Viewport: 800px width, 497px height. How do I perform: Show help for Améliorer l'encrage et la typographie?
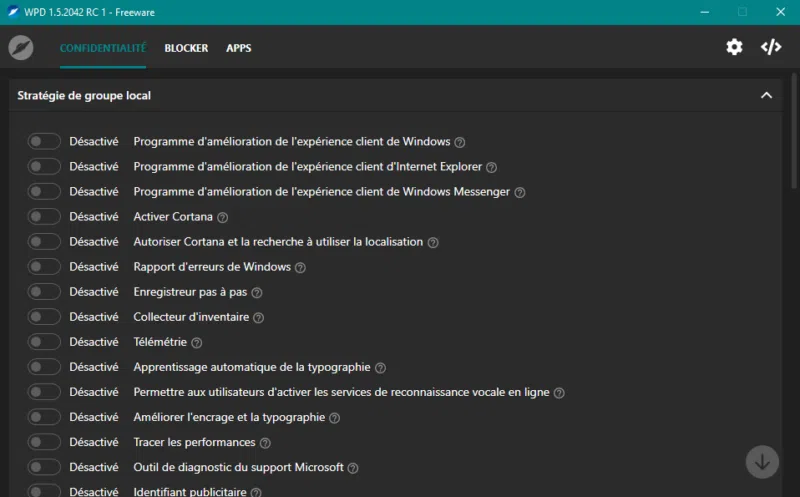(334, 418)
